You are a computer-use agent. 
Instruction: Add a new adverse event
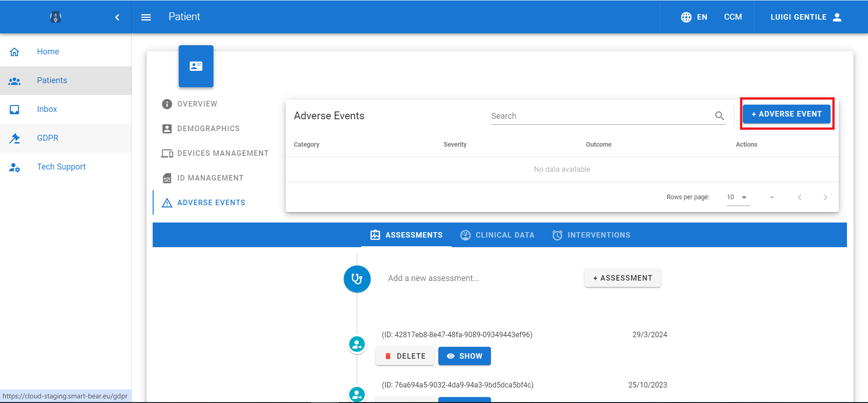point(786,114)
